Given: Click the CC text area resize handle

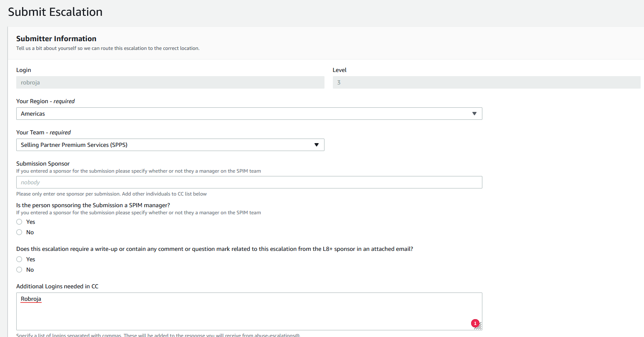Looking at the screenshot, I should (x=479, y=327).
